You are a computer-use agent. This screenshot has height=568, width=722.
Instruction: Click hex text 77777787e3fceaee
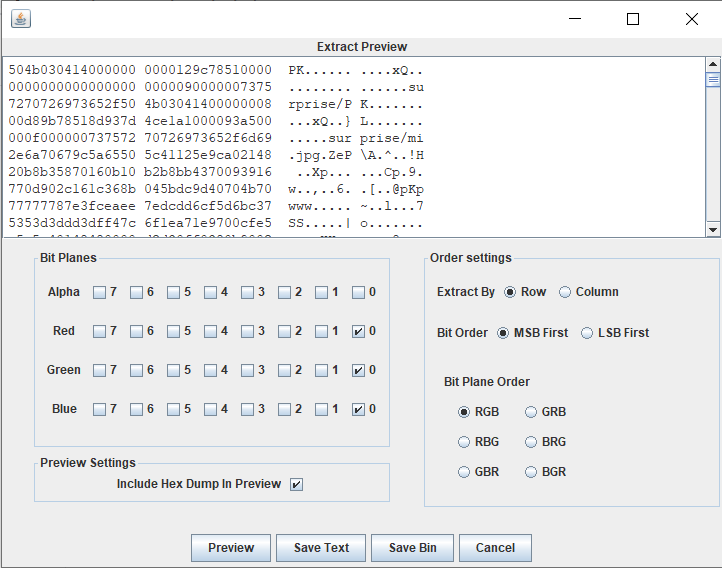pyautogui.click(x=72, y=206)
